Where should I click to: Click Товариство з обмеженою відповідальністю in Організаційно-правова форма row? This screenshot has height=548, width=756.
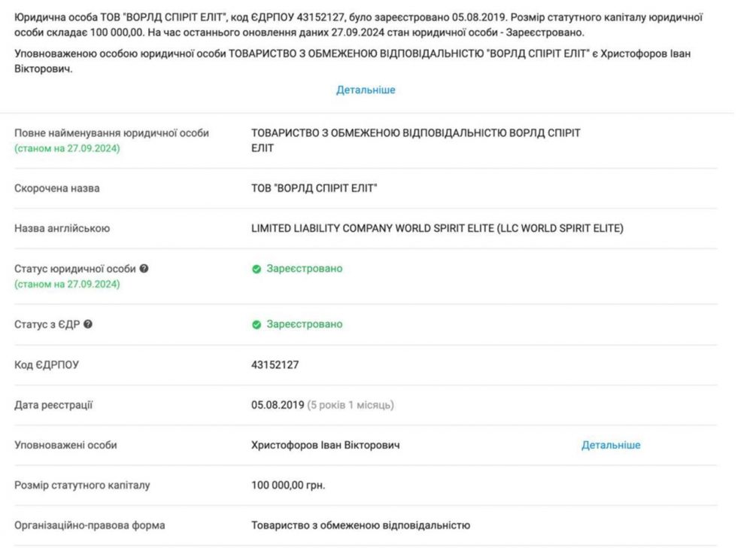(x=360, y=525)
